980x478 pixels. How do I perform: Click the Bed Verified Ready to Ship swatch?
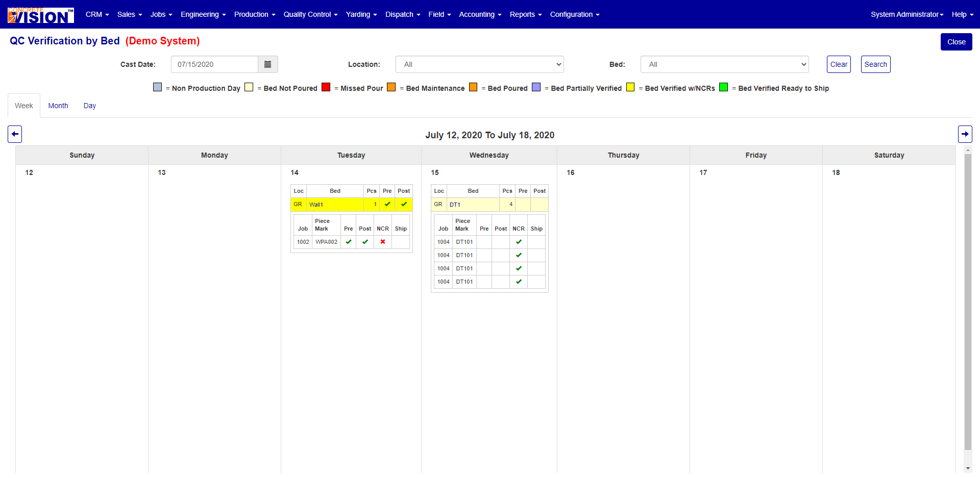click(723, 87)
